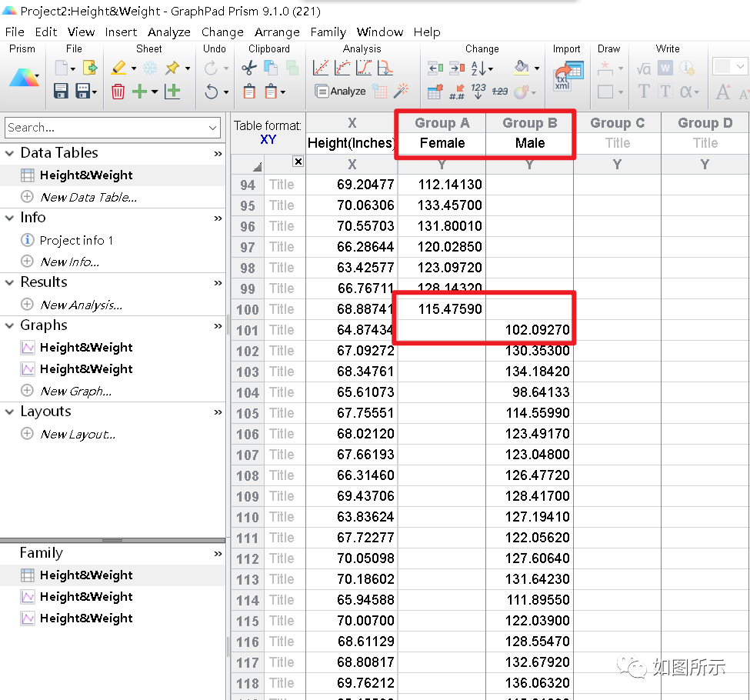Image resolution: width=750 pixels, height=700 pixels.
Task: Open the Family panel double-arrow menu
Action: (x=218, y=554)
